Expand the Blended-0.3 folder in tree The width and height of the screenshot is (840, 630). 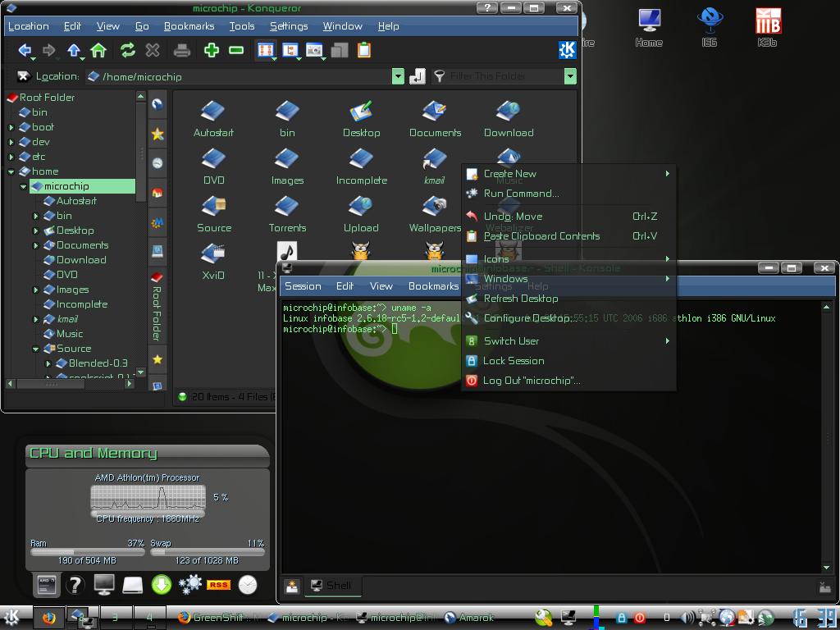click(x=48, y=363)
